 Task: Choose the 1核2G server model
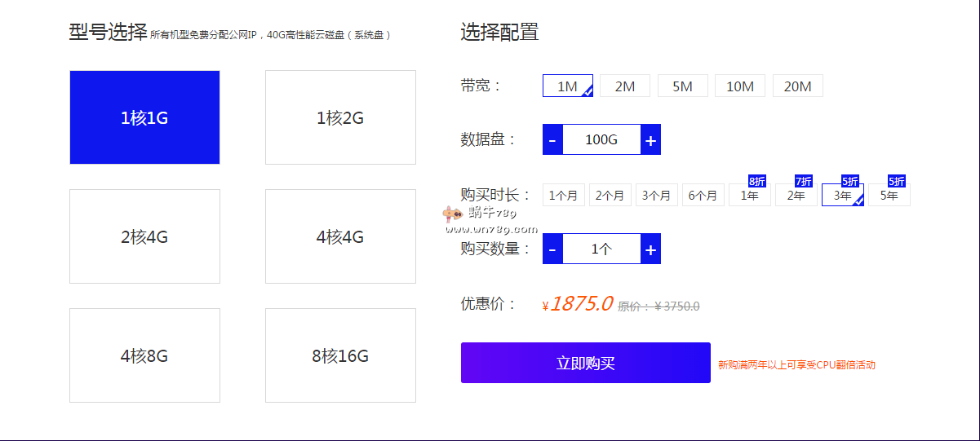tap(340, 117)
